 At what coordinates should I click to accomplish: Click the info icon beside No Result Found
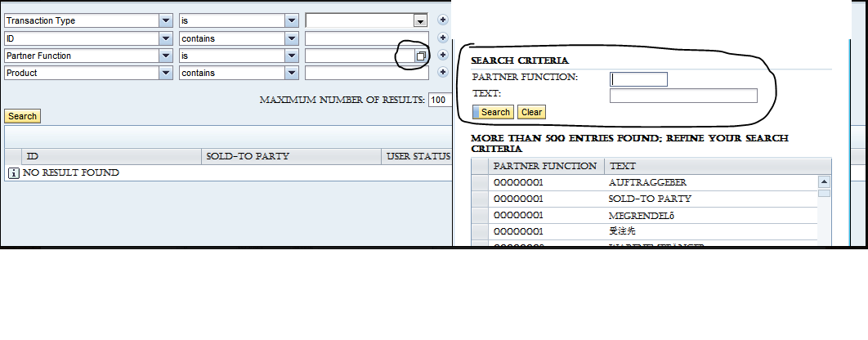[14, 173]
